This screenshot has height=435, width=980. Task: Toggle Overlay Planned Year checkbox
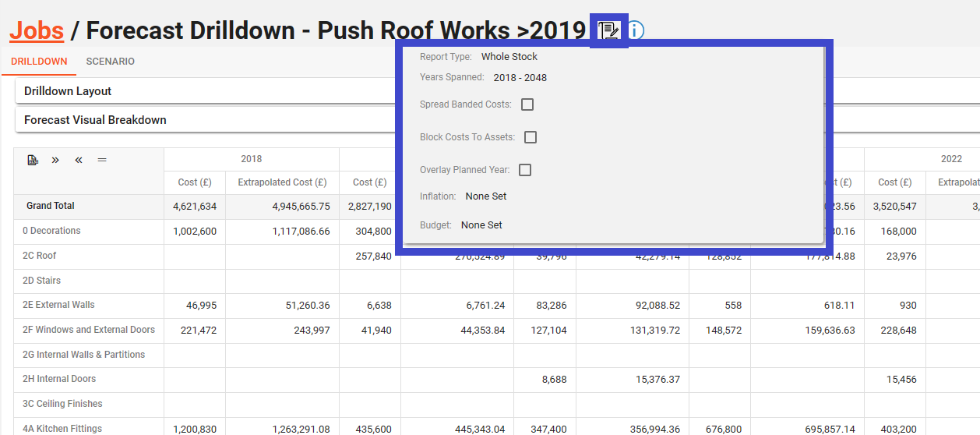pyautogui.click(x=525, y=170)
